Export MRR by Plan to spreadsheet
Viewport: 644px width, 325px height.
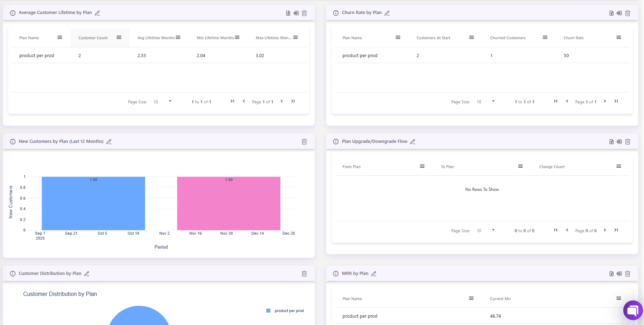[x=619, y=274]
